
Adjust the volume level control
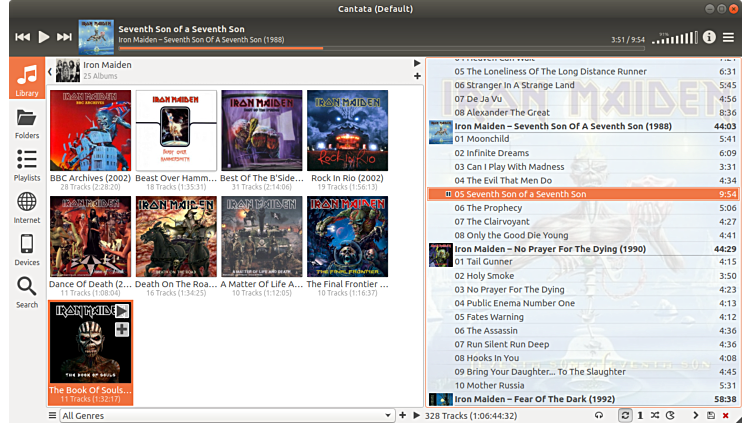pos(675,38)
